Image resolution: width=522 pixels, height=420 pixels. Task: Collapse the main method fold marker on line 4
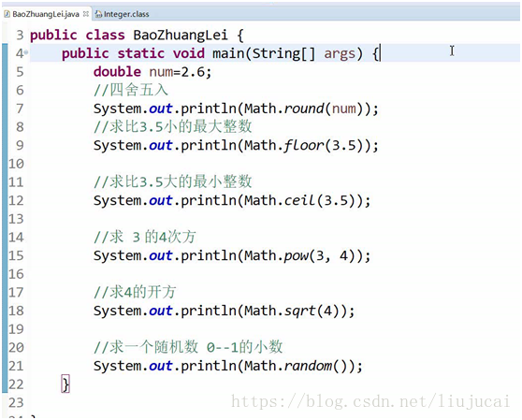[26, 52]
